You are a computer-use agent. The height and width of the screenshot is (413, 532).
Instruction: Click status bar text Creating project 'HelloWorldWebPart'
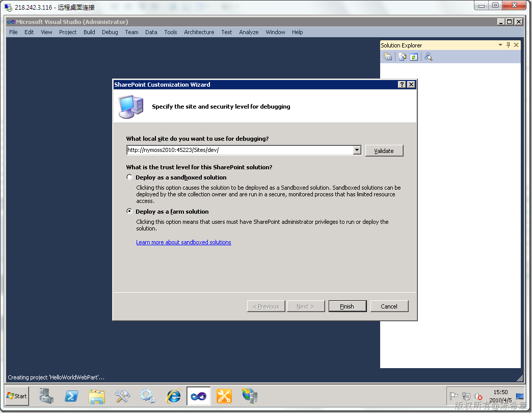[x=56, y=377]
